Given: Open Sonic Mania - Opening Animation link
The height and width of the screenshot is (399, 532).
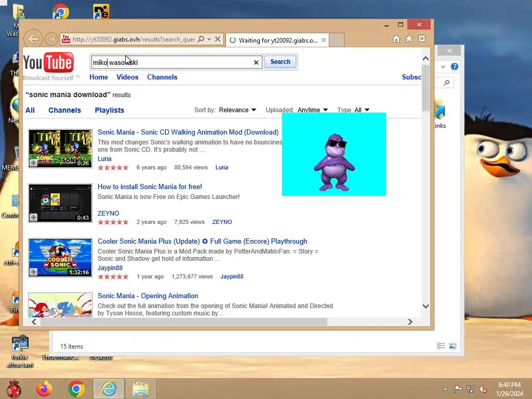Looking at the screenshot, I should point(148,296).
